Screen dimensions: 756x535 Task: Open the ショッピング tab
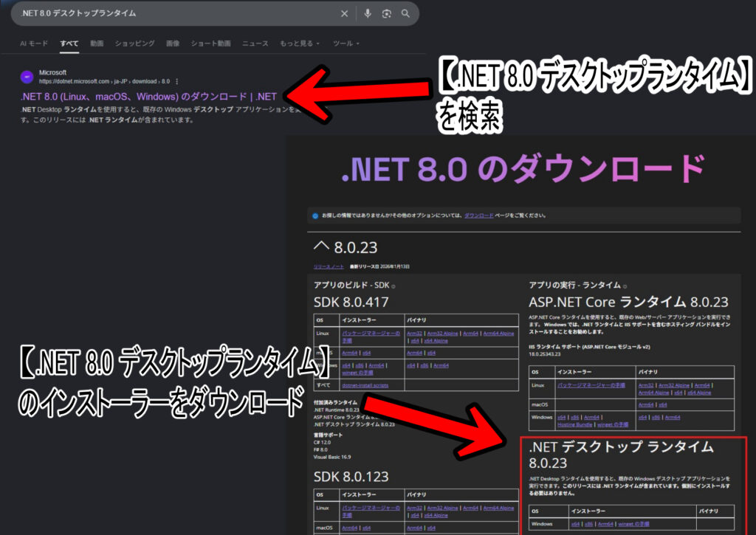134,44
